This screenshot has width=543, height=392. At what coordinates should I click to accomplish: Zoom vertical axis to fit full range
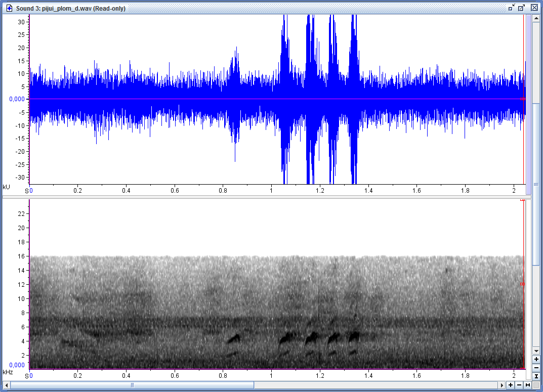[536, 376]
